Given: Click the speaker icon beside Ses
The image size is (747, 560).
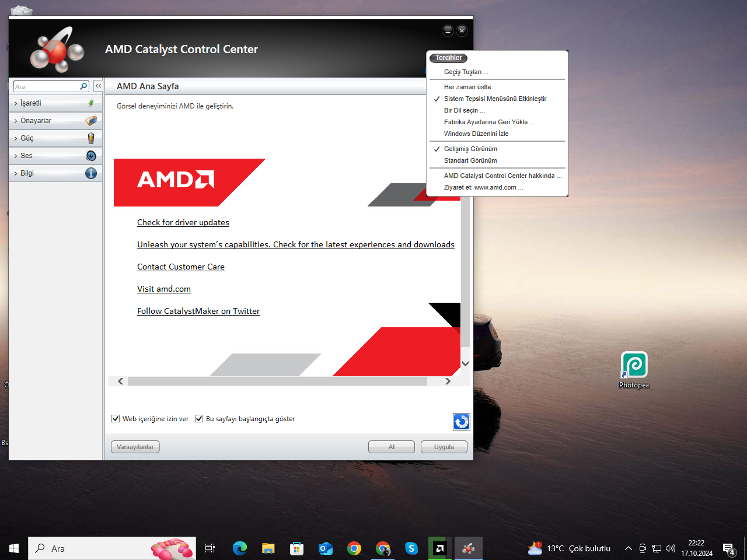Looking at the screenshot, I should coord(91,156).
